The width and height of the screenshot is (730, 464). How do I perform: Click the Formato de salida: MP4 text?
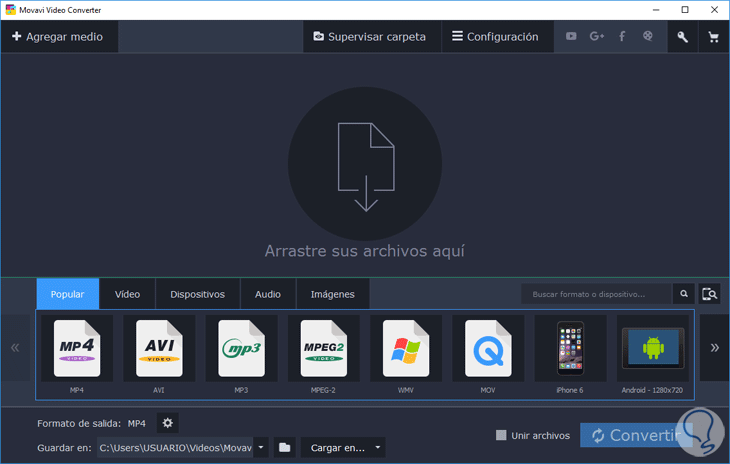click(91, 424)
